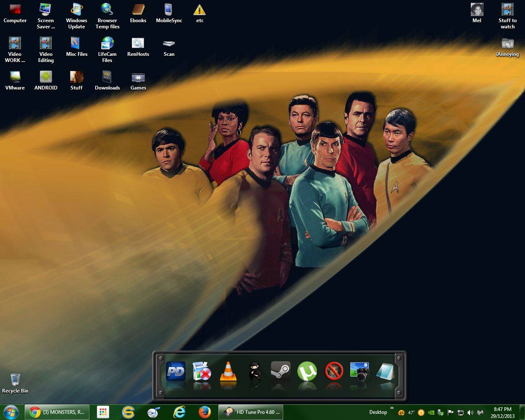Open the Browser Temp files folder
Image resolution: width=525 pixels, height=420 pixels.
[108, 16]
